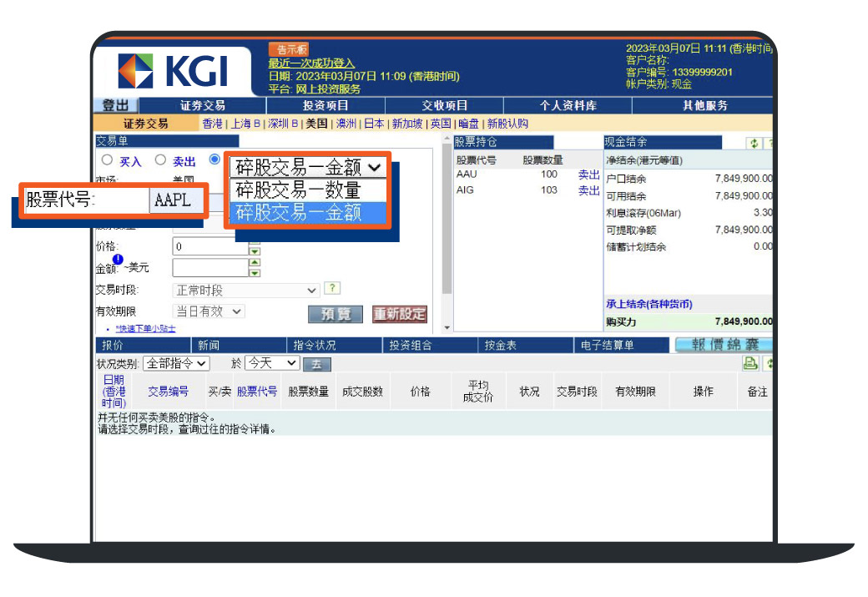
Task: Open help icon next to trading session dropdown
Action: tap(332, 289)
